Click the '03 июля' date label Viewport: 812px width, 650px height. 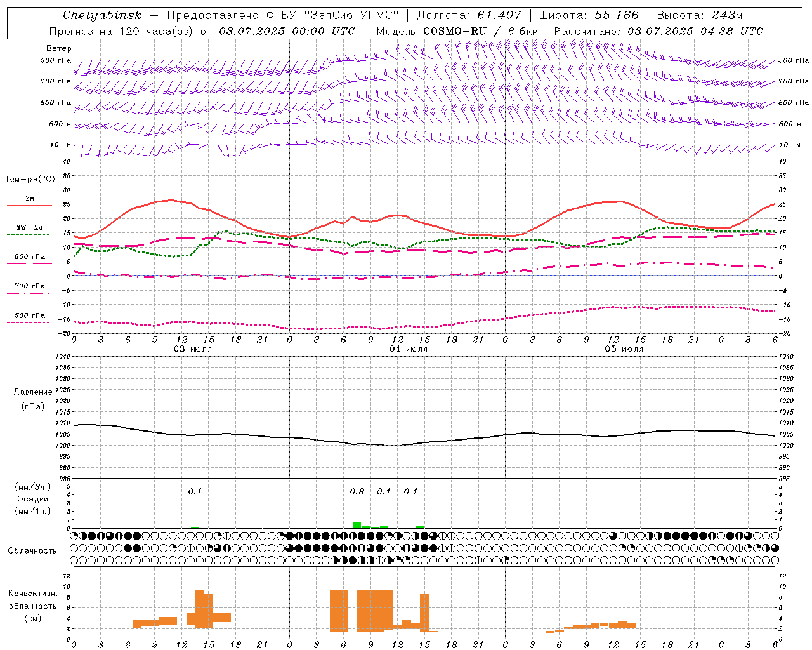coord(193,349)
